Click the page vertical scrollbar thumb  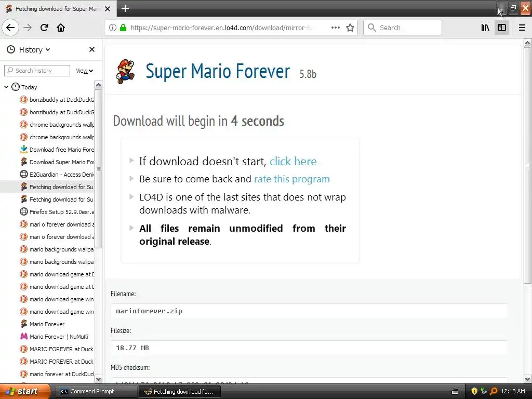528,166
